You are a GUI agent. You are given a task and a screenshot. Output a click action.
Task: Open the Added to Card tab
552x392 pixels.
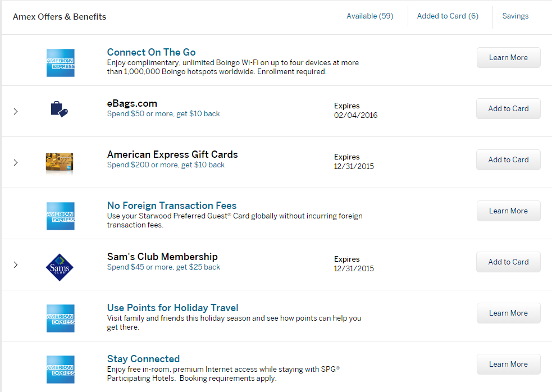(x=448, y=16)
